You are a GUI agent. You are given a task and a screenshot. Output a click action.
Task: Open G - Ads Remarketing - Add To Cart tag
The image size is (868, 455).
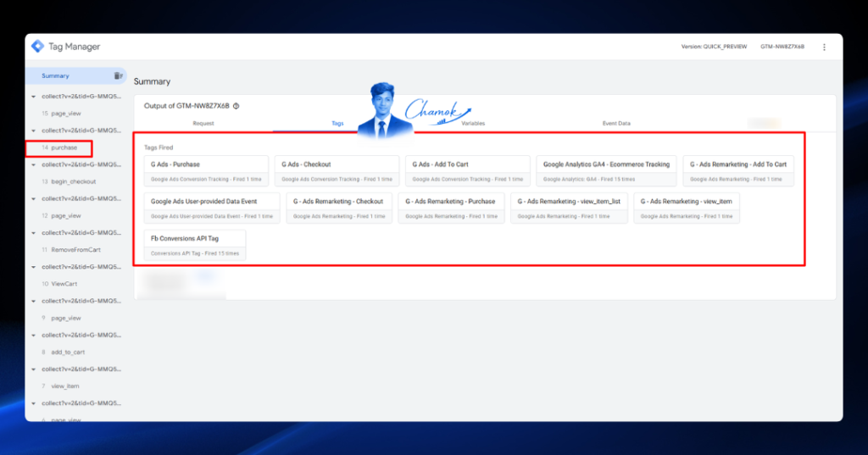tap(738, 171)
